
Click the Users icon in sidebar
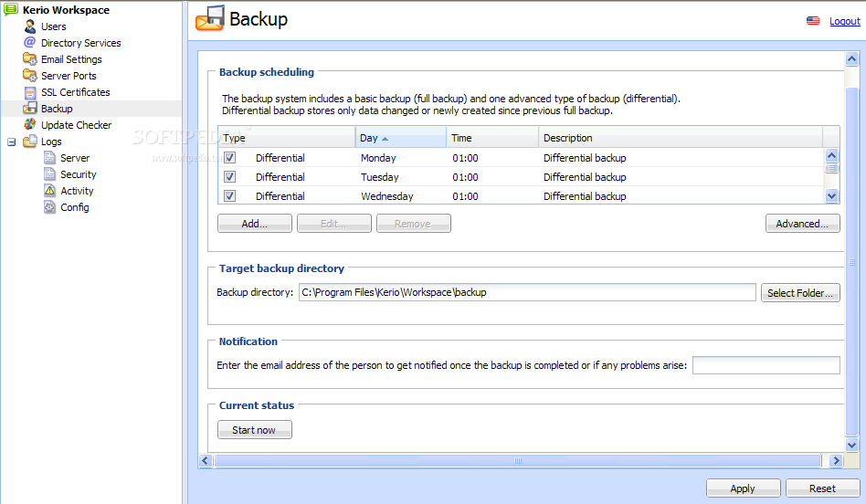31,26
